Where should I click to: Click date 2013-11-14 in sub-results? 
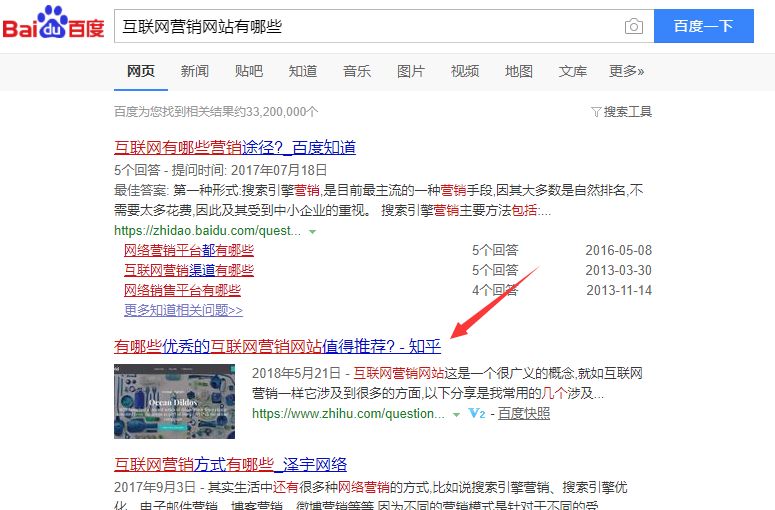click(x=619, y=290)
